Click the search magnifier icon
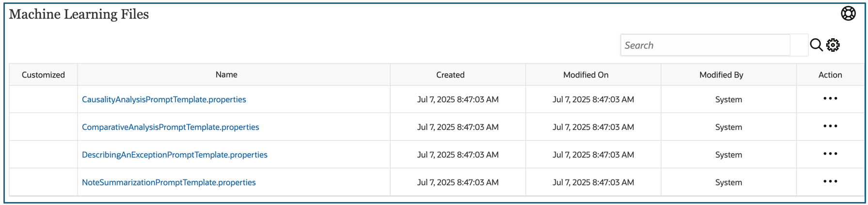Screen dimensions: 868x205 pyautogui.click(x=816, y=45)
